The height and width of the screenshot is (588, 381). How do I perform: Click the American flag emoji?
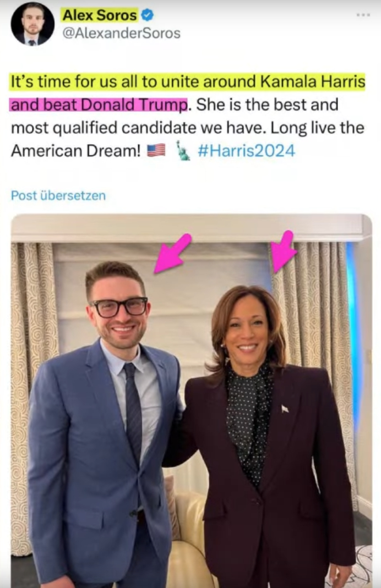click(x=156, y=151)
